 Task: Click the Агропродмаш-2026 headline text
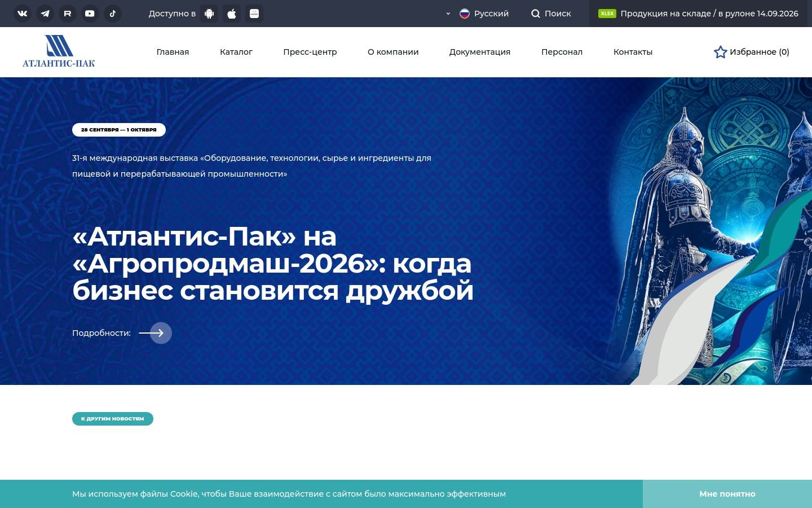pos(273,264)
